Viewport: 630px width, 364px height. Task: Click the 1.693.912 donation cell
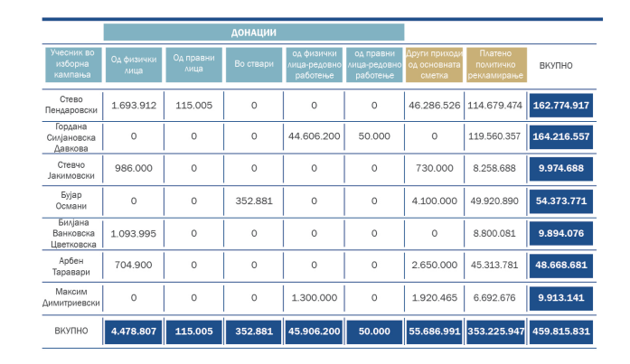click(x=134, y=106)
